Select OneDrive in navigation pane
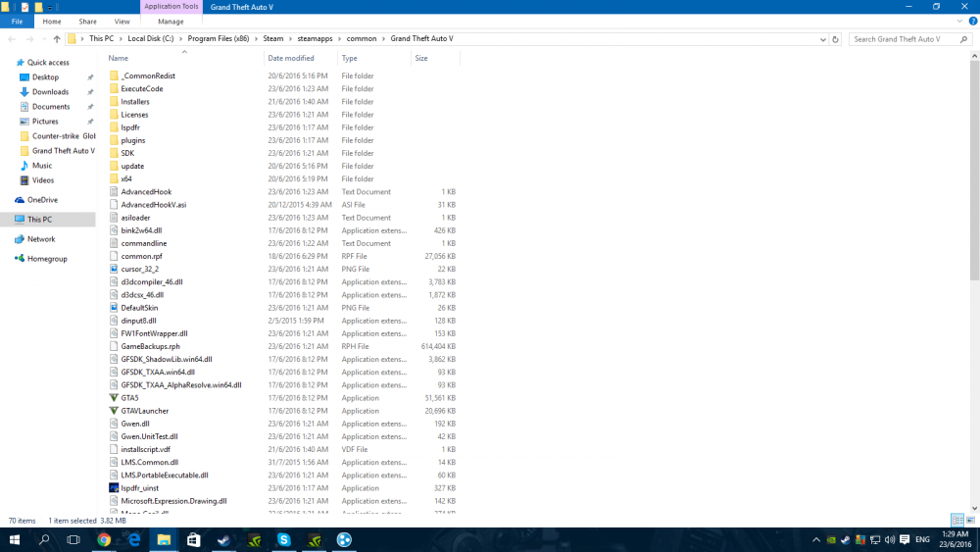This screenshot has height=552, width=980. click(42, 200)
